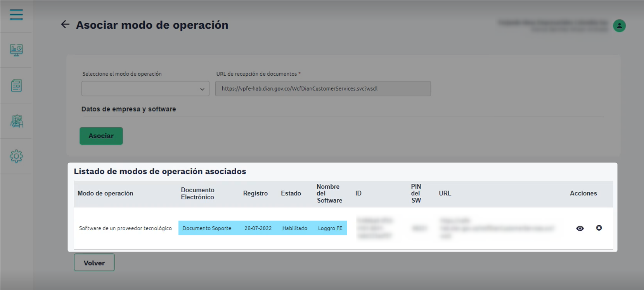Click the 'Documento Electrónico' column header
The image size is (644, 290).
coord(197,193)
